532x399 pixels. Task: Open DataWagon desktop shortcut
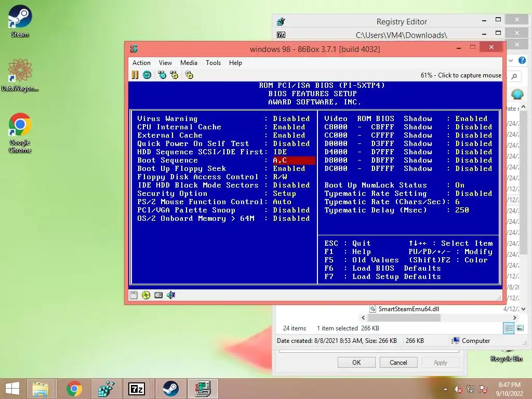[20, 75]
